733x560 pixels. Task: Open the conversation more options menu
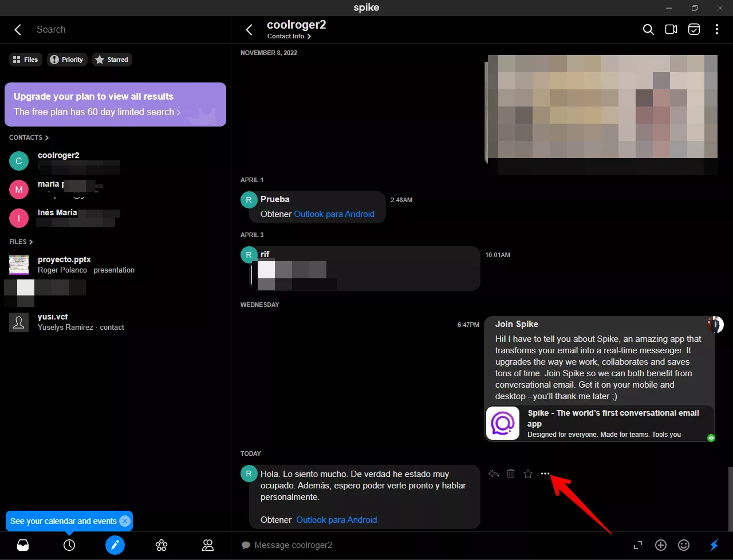(x=717, y=30)
